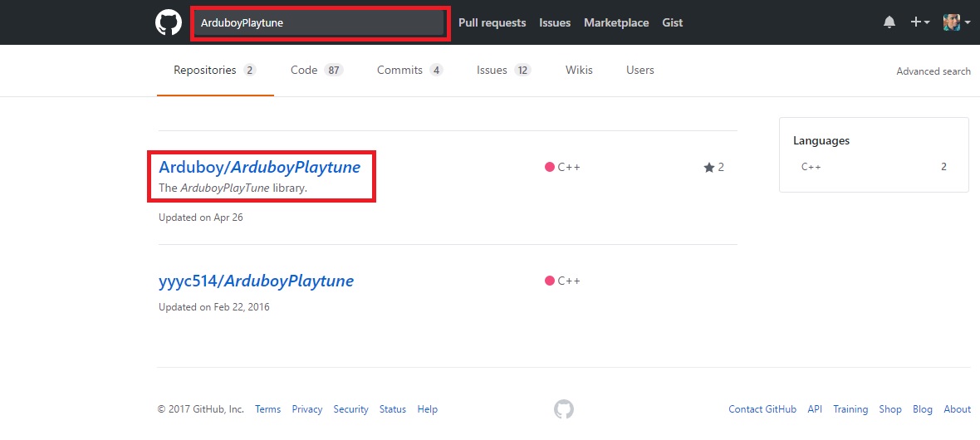This screenshot has width=980, height=440.
Task: Select the Wikis results tab
Action: [579, 71]
